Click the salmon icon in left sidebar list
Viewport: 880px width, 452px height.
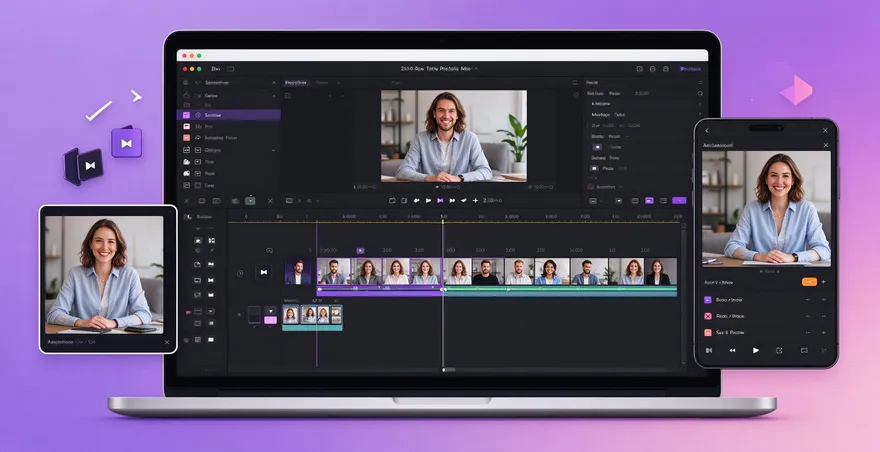tap(187, 138)
